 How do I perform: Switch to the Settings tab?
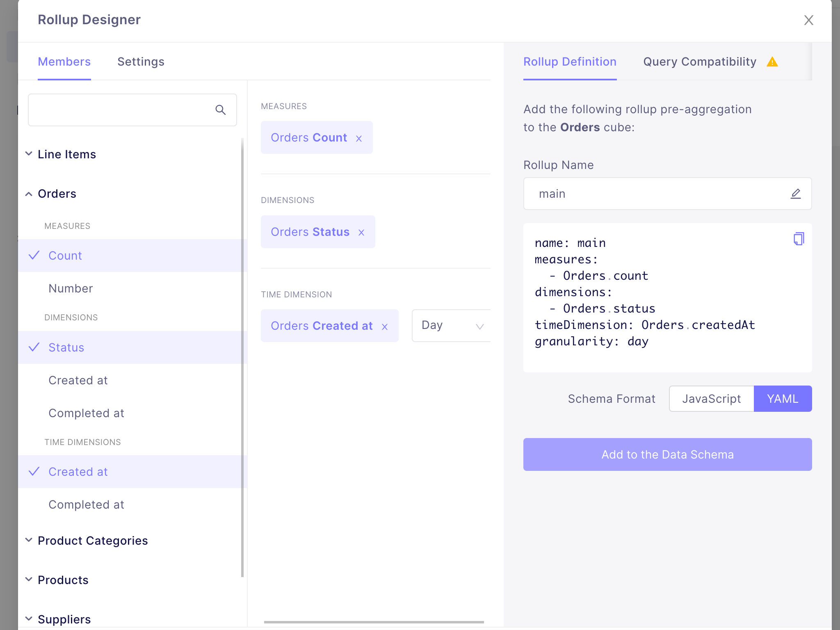click(141, 62)
